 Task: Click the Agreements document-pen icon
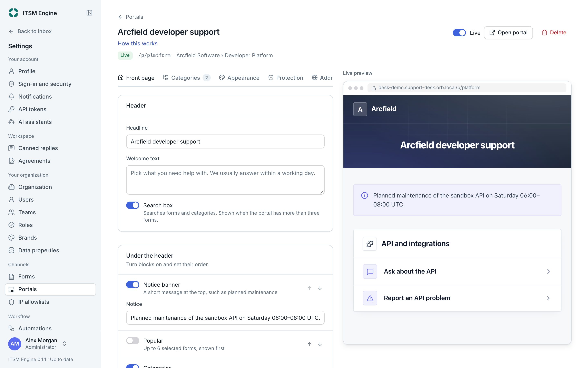(11, 161)
